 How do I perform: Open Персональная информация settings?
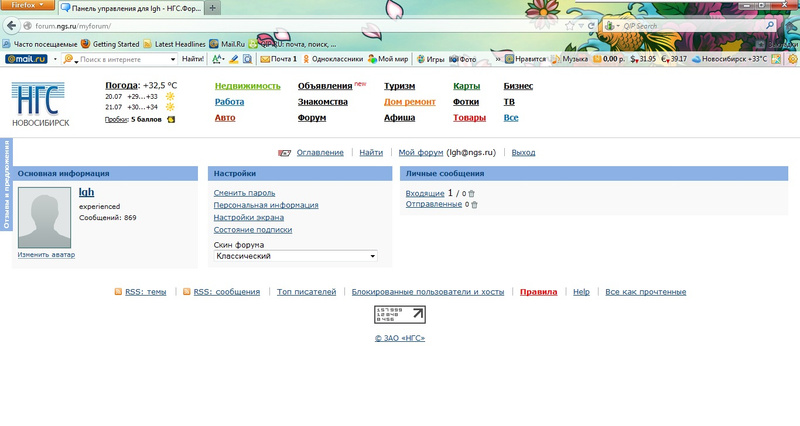[266, 205]
